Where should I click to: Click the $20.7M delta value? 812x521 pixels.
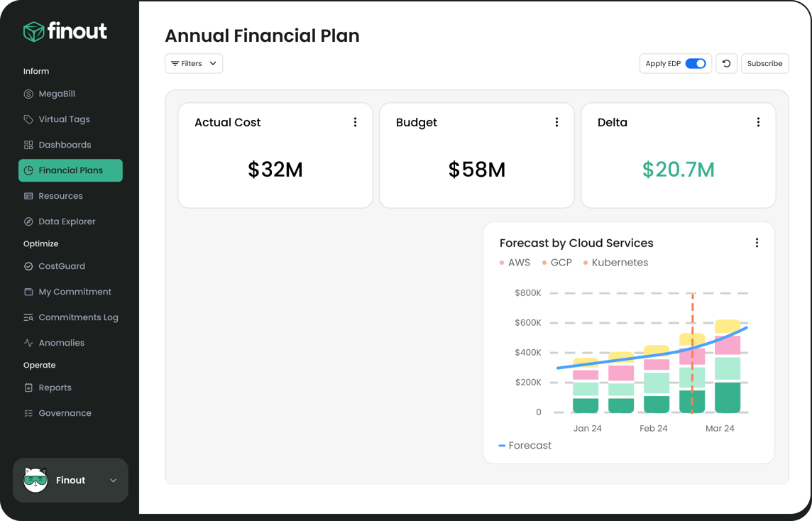(679, 170)
